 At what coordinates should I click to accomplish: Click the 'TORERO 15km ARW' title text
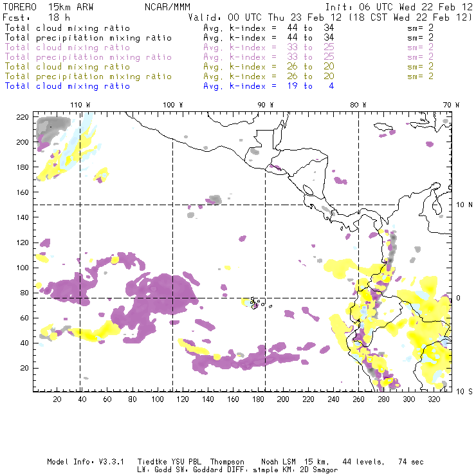tap(48, 7)
